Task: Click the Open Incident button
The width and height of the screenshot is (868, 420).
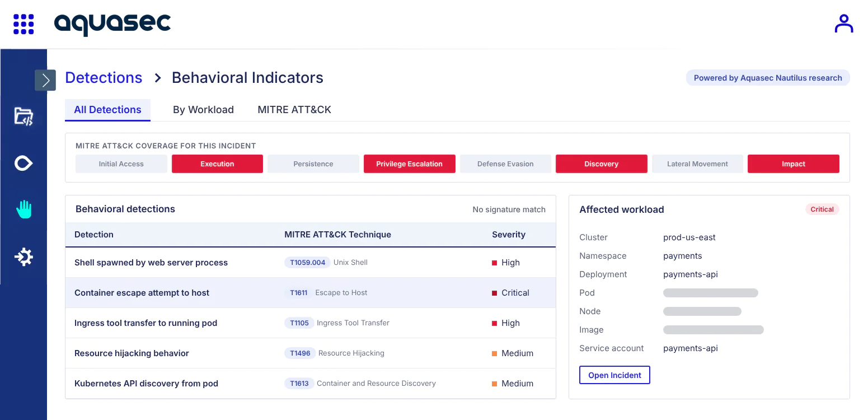Action: coord(614,375)
